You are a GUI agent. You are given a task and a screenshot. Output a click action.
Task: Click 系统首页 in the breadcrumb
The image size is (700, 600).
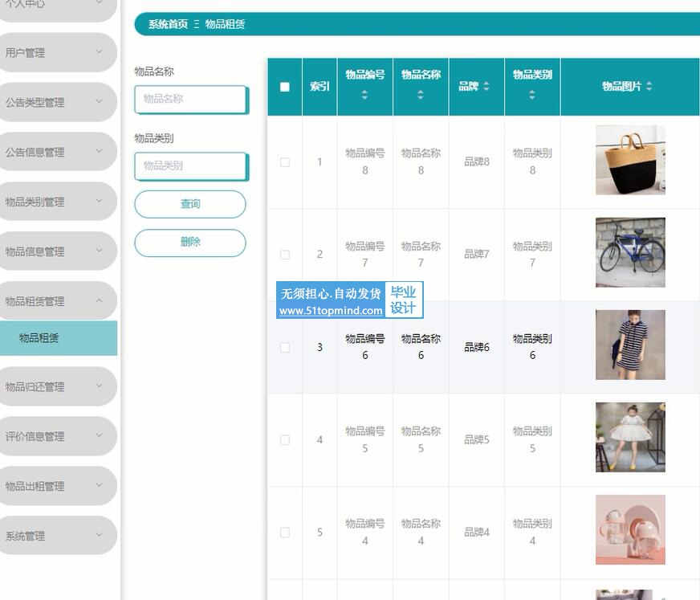[168, 24]
